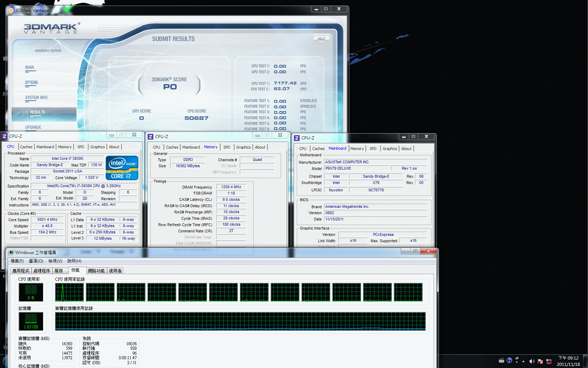Click the Specification field i7-3930K CPU @ 3.20GHz
This screenshot has height=368, width=588.
[x=84, y=186]
